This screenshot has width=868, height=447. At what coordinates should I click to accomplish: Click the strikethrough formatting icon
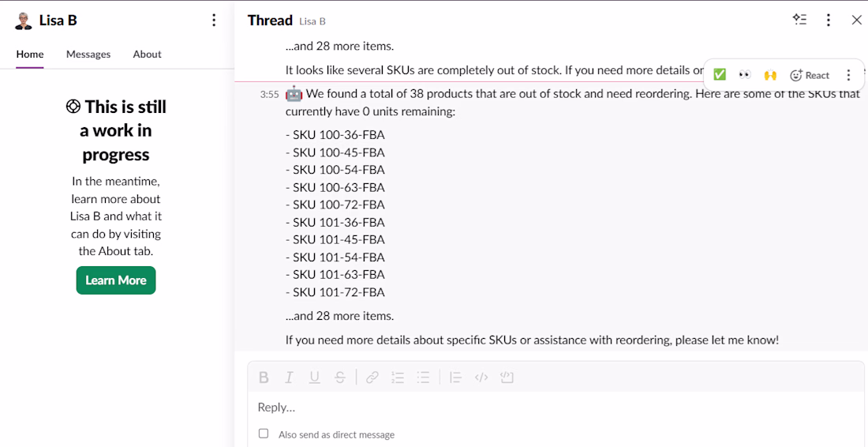pyautogui.click(x=339, y=378)
